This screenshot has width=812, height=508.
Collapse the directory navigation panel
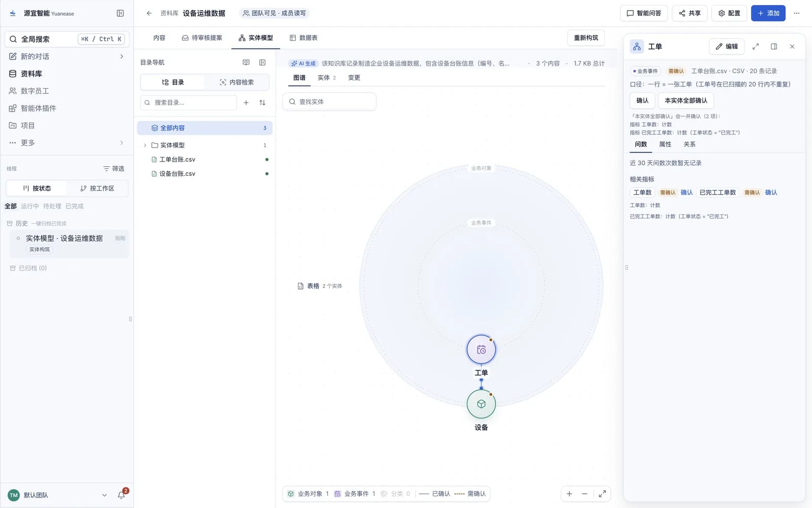262,62
